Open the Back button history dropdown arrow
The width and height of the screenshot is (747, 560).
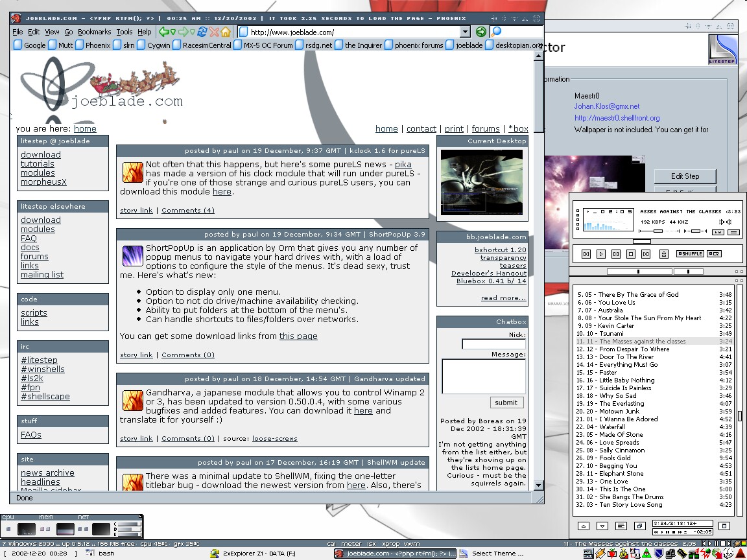click(173, 32)
